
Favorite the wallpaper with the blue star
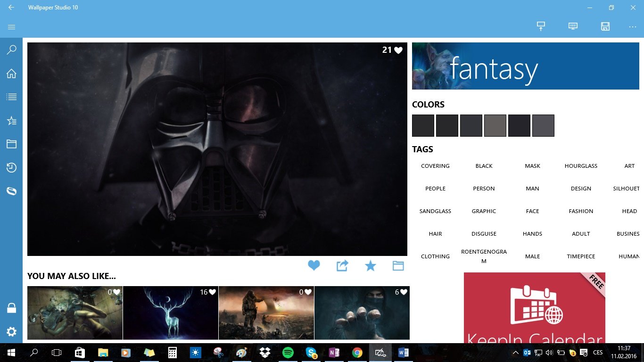[x=371, y=266]
